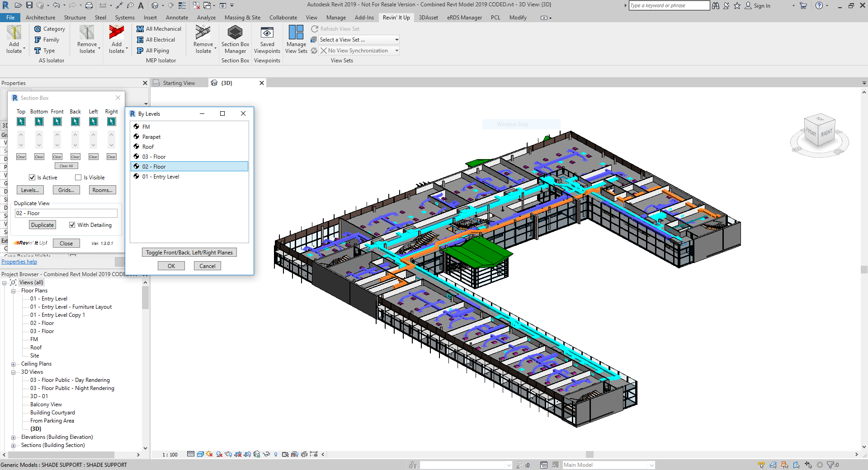Pick the Front section box plane
868x470 pixels.
57,122
